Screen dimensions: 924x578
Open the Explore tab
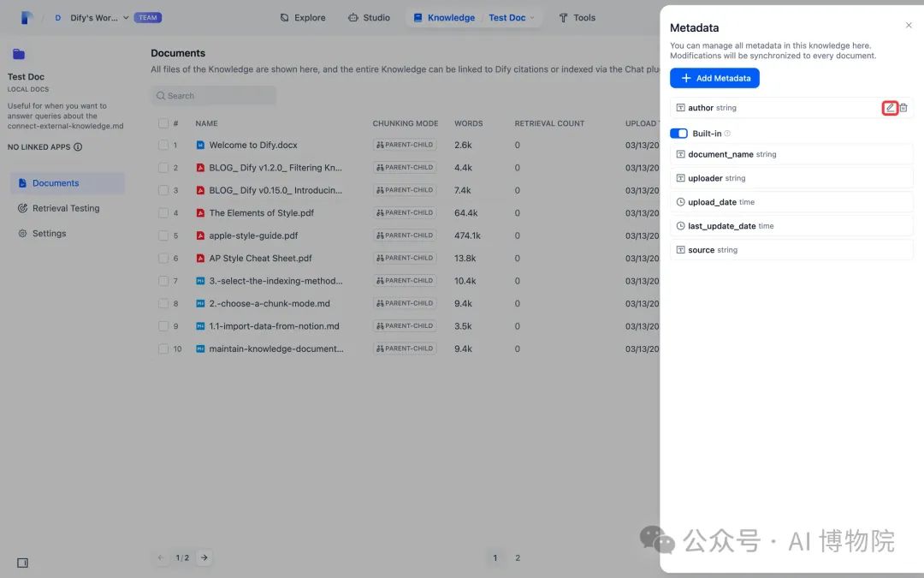tap(302, 18)
